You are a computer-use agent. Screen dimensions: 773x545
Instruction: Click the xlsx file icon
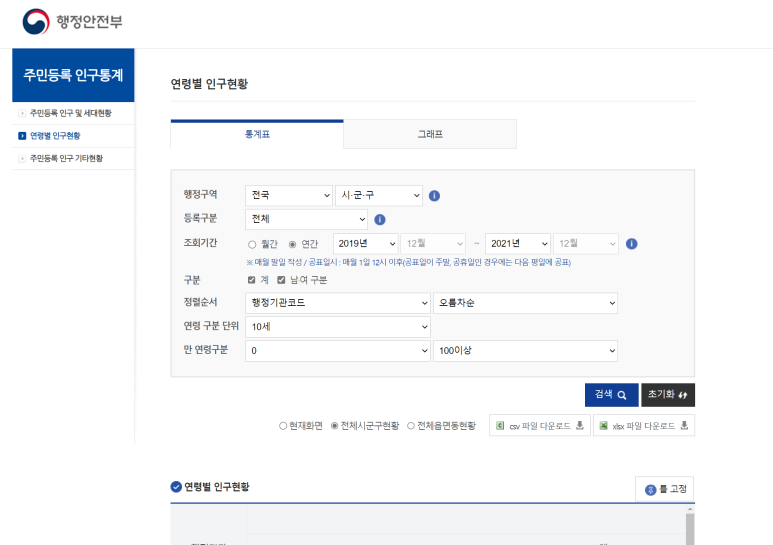click(x=603, y=425)
